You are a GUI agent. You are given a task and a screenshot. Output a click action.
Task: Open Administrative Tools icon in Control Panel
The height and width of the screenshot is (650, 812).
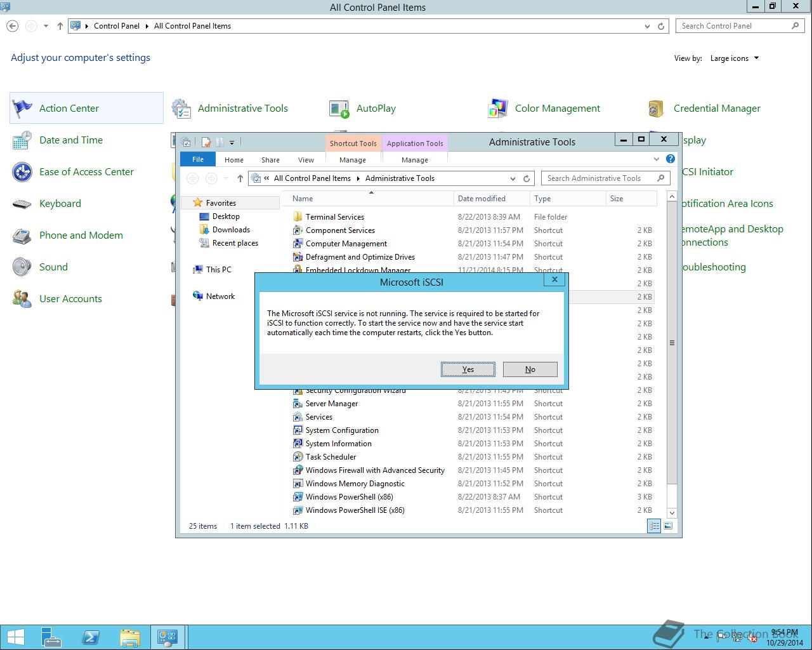pos(181,109)
